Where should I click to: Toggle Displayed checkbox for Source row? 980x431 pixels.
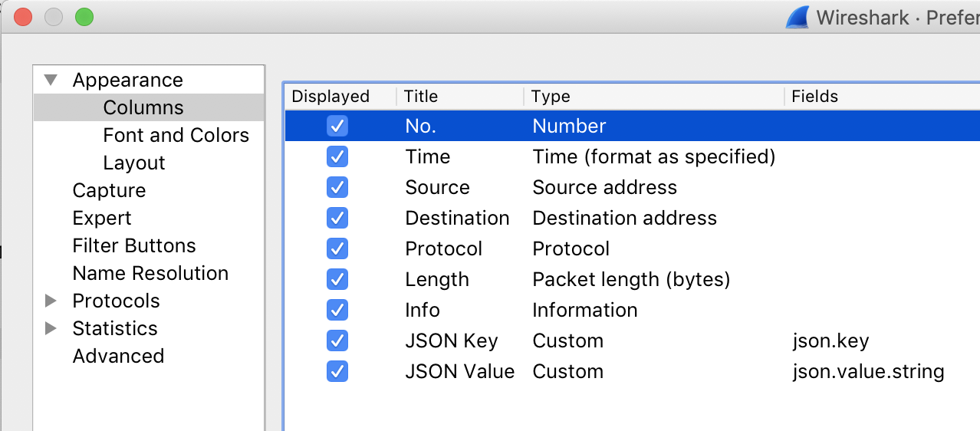337,187
